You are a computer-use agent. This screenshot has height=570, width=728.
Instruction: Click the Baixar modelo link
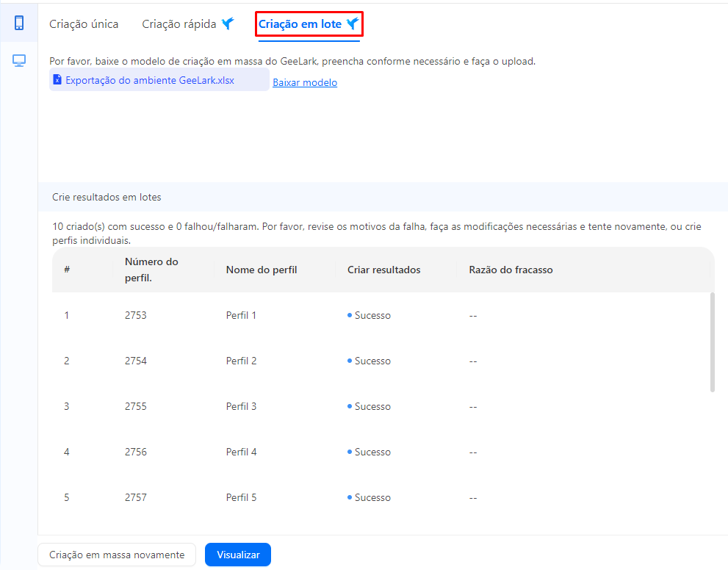point(305,82)
